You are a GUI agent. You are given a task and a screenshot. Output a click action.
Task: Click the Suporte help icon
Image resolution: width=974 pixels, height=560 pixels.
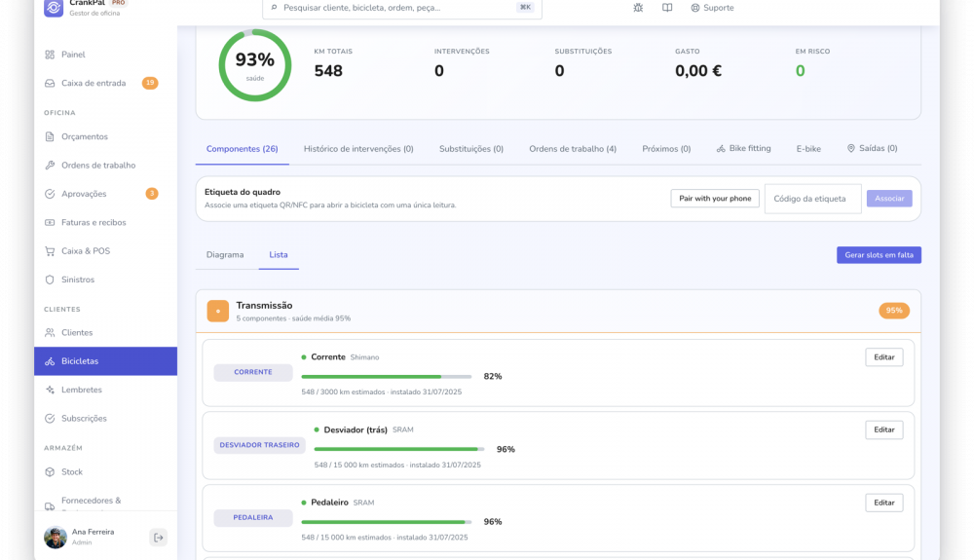click(695, 8)
